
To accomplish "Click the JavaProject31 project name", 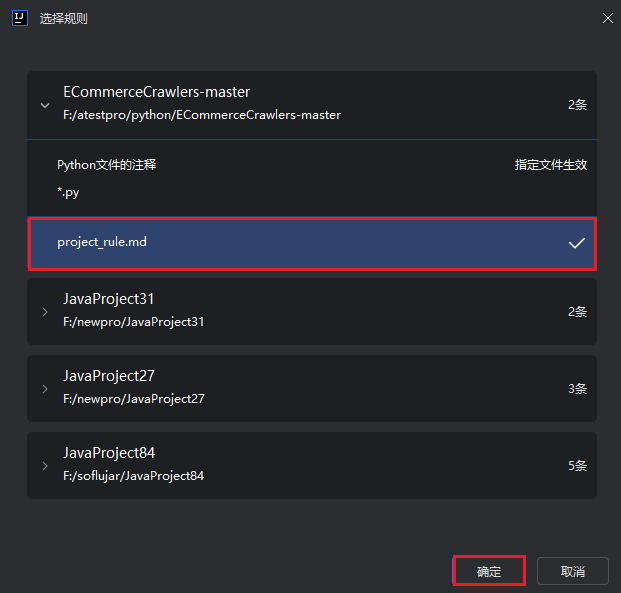I will click(x=108, y=299).
